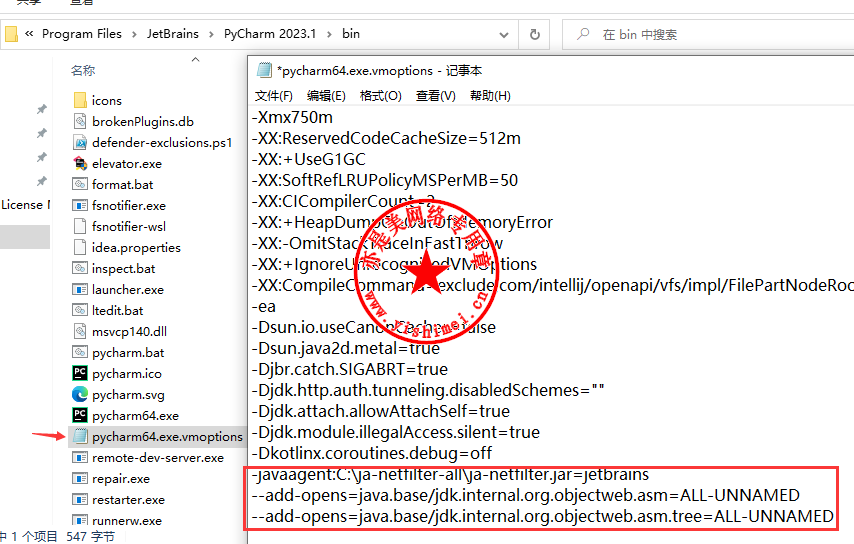The height and width of the screenshot is (544, 854).
Task: Open Notepad 文件(F) menu
Action: 273,96
